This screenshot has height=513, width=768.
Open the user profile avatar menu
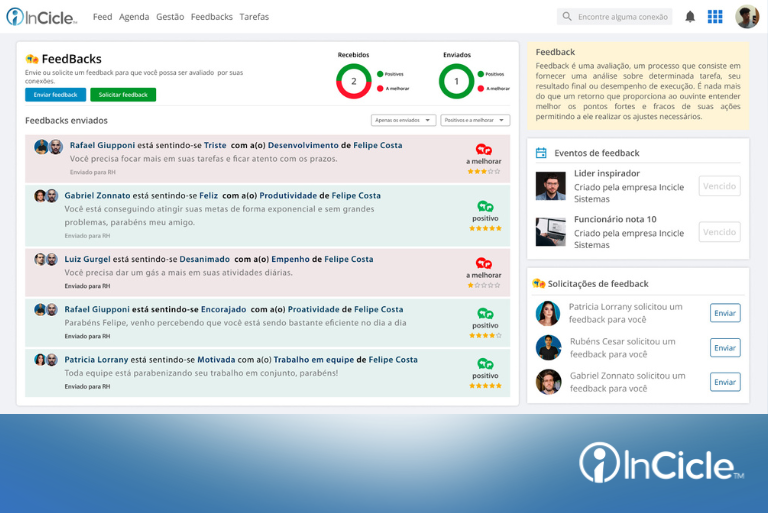pos(747,17)
